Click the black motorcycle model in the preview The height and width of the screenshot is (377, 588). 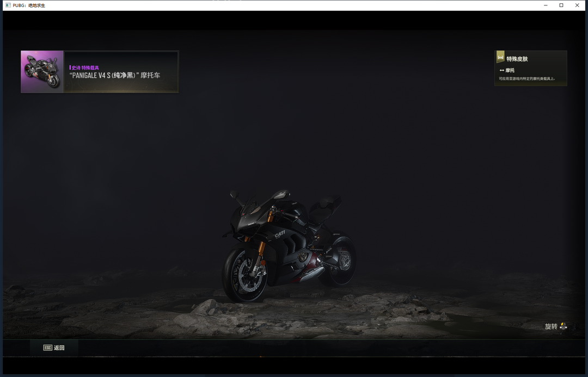[289, 245]
